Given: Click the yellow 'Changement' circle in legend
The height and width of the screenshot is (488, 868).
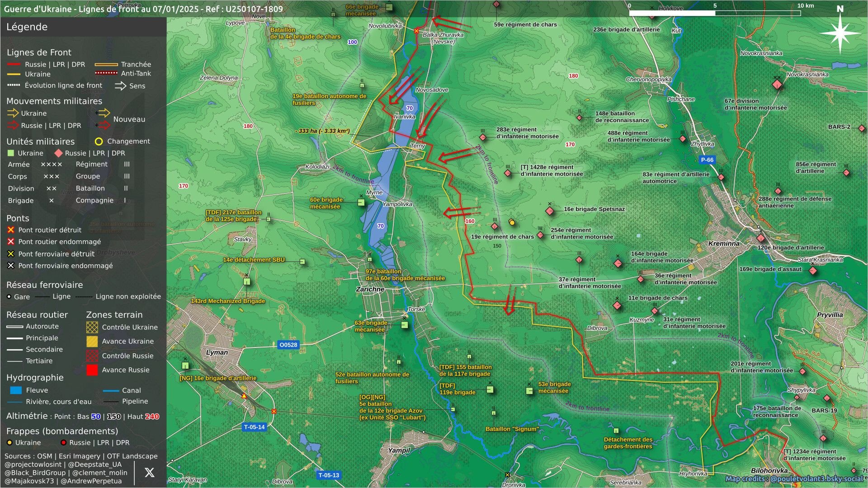Looking at the screenshot, I should tap(99, 141).
